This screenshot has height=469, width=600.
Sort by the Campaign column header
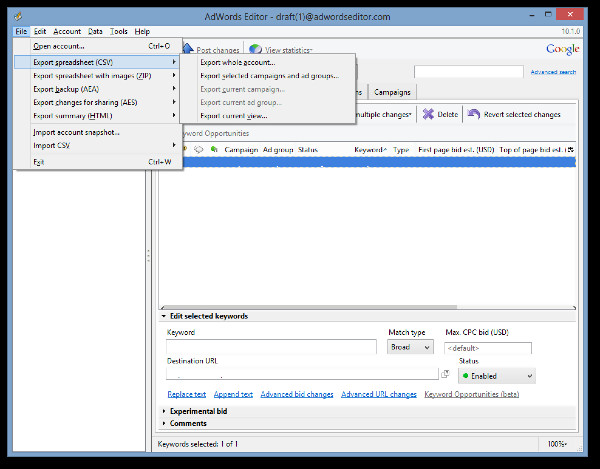click(241, 150)
